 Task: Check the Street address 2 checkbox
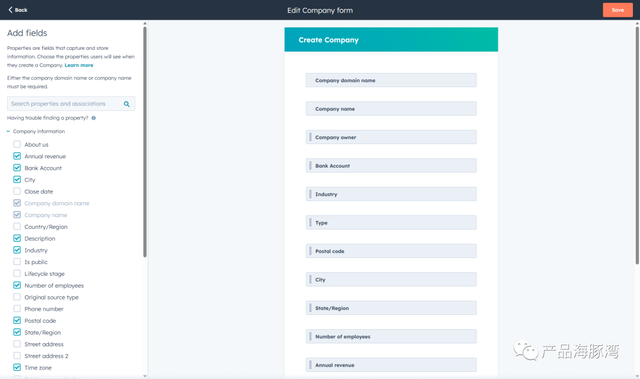click(x=17, y=356)
